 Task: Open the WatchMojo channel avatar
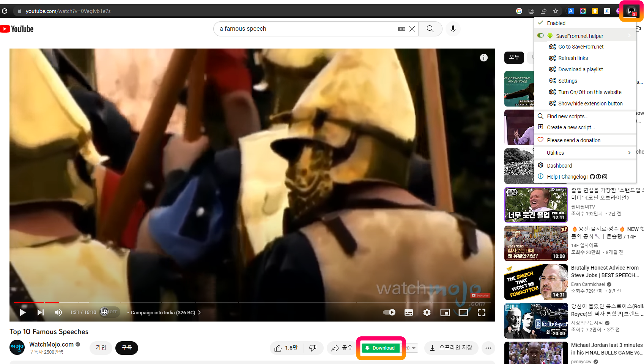[x=17, y=347]
